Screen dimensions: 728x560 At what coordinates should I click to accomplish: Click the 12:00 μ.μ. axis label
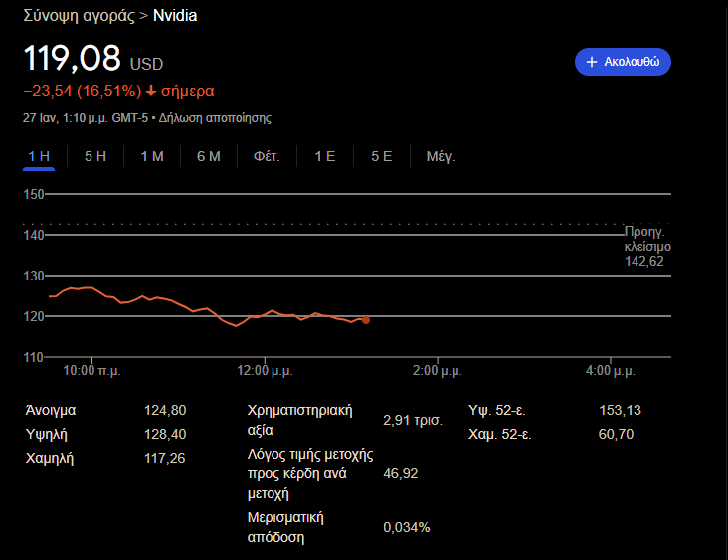pos(266,371)
